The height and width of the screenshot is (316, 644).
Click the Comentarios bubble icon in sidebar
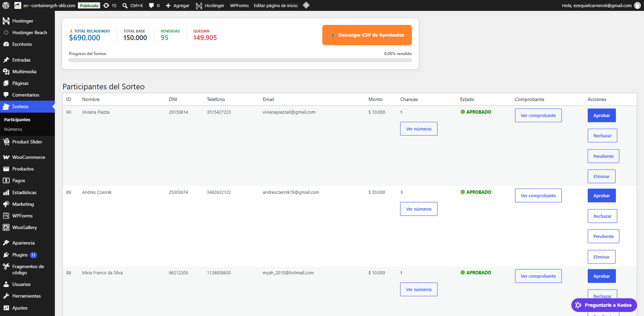6,95
